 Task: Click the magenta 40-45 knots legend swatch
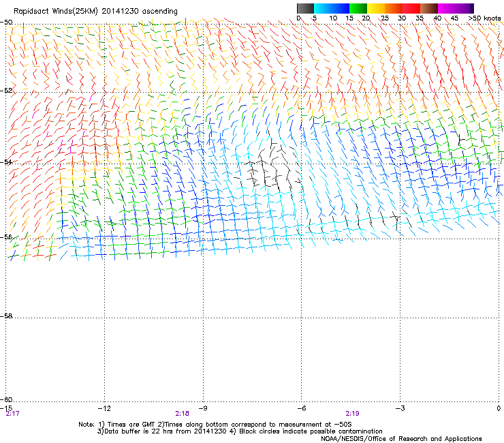447,8
